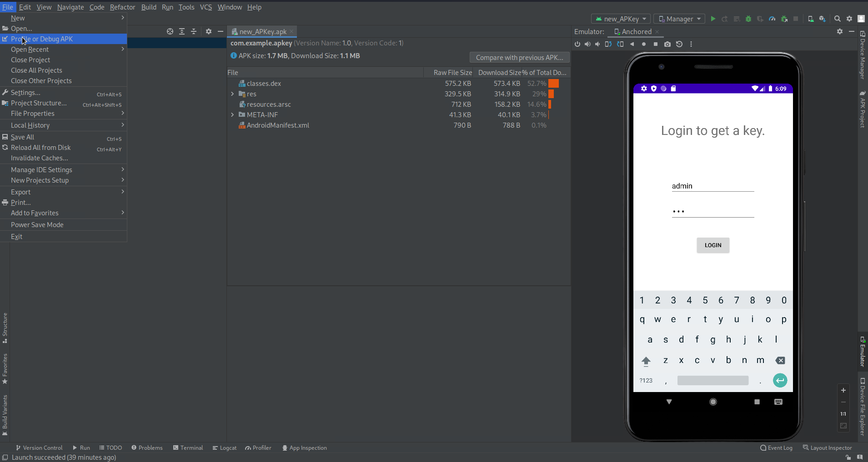Screen dimensions: 868x462
Task: Open the Profile app gauge icon
Action: click(x=772, y=19)
